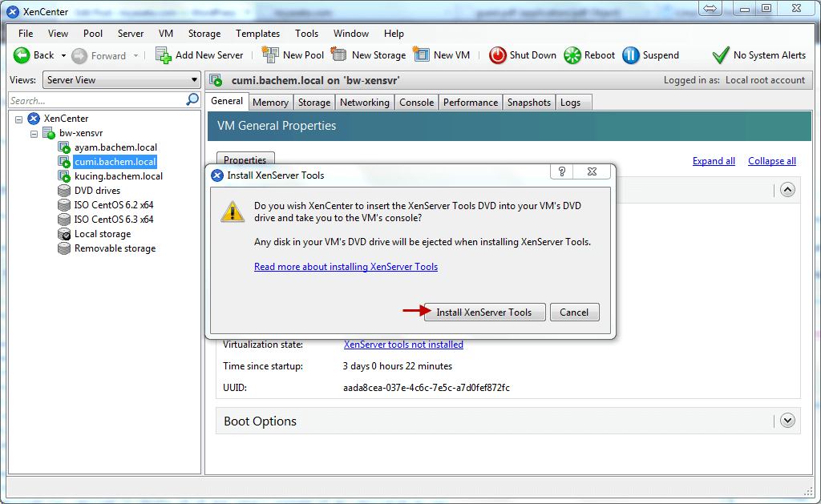Image resolution: width=821 pixels, height=504 pixels.
Task: Open the Forward history dropdown arrow
Action: 135,55
